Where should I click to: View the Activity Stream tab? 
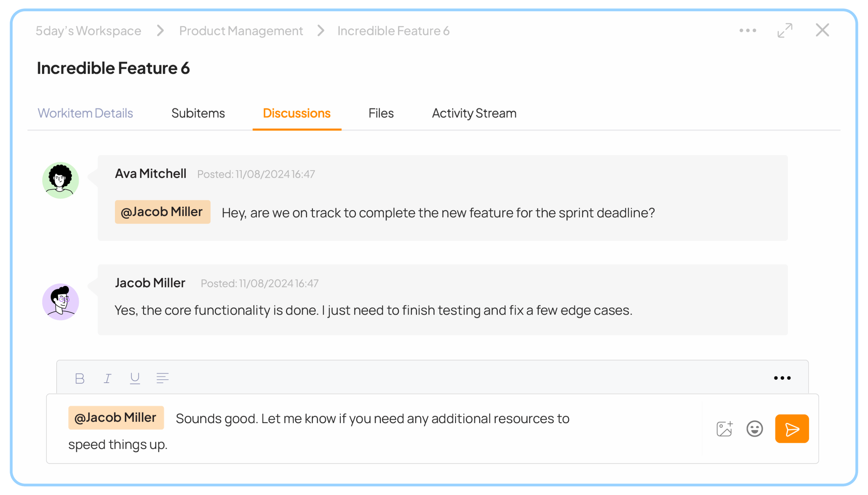click(474, 113)
